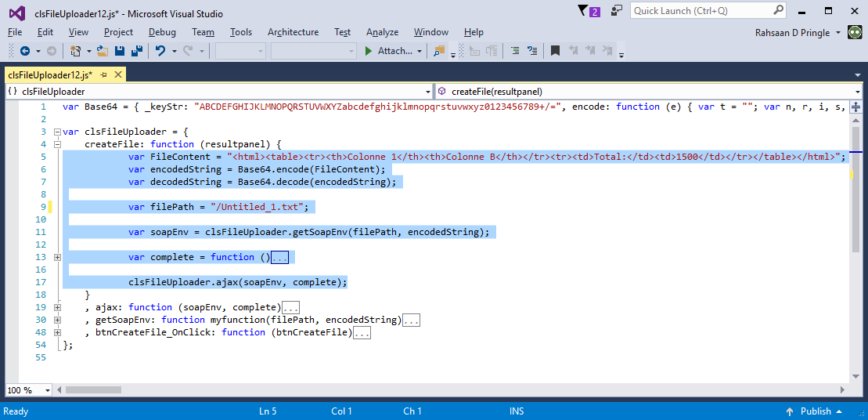Open the File menu

click(x=15, y=32)
